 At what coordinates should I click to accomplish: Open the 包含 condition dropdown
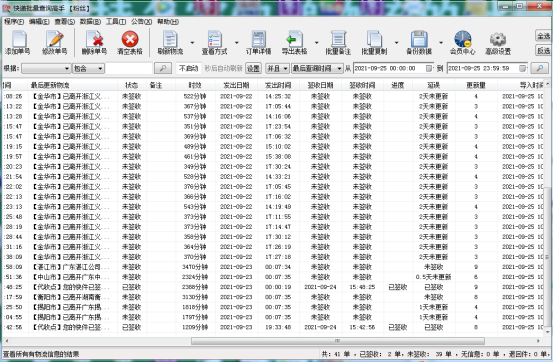pyautogui.click(x=88, y=68)
